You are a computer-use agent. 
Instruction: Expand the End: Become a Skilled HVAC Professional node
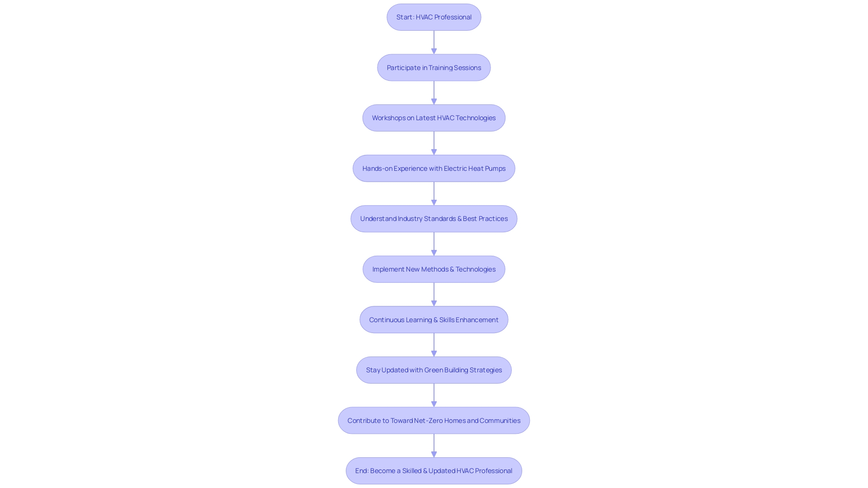pos(434,470)
